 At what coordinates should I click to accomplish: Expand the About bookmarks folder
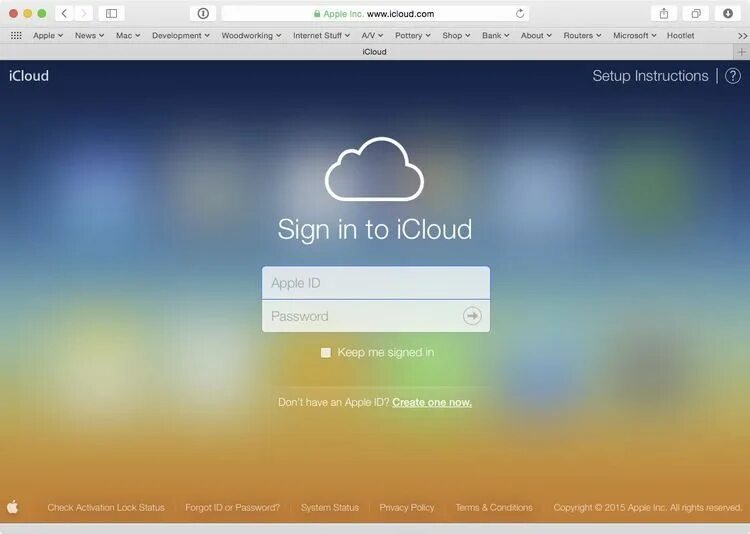[x=536, y=35]
